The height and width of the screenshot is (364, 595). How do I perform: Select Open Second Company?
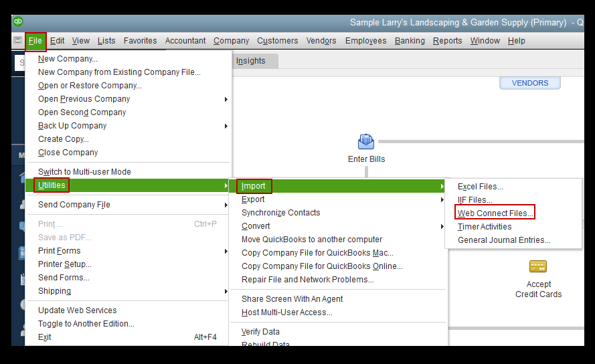pyautogui.click(x=129, y=112)
